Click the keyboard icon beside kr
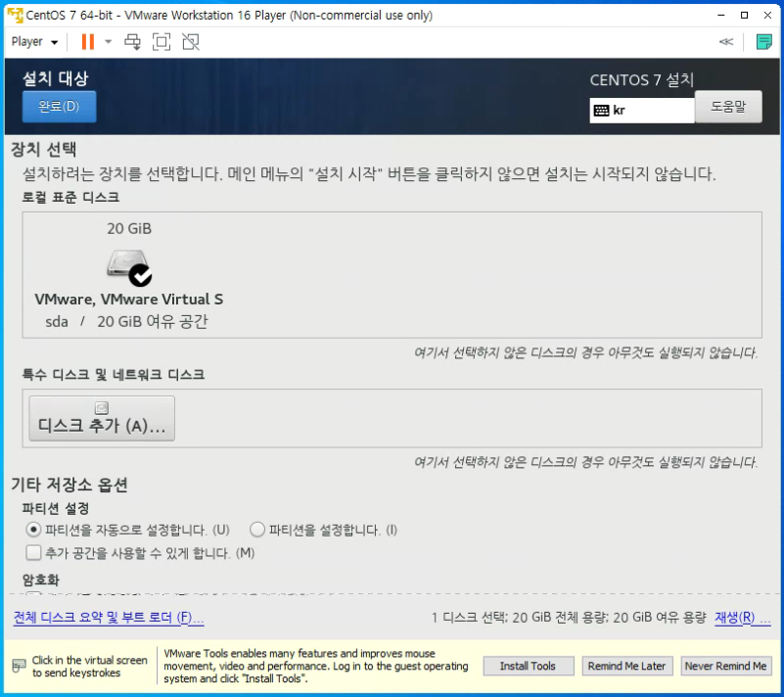 [x=601, y=111]
